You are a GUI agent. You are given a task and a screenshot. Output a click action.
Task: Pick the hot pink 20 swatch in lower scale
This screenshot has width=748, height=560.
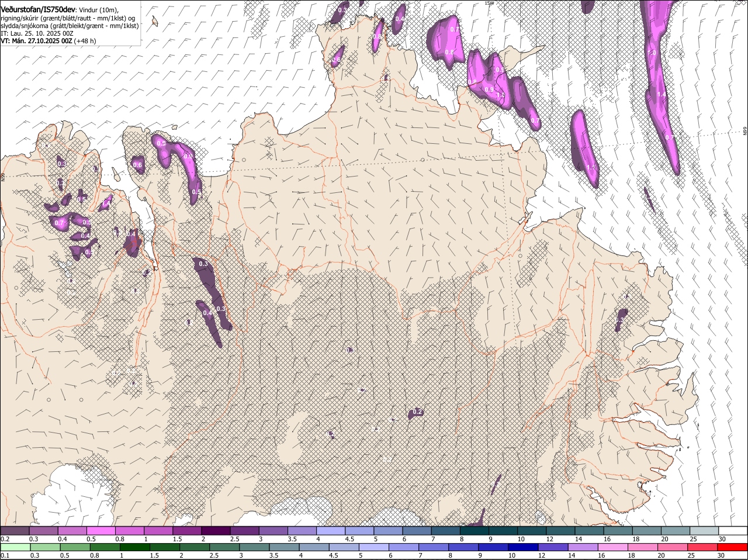point(673,548)
